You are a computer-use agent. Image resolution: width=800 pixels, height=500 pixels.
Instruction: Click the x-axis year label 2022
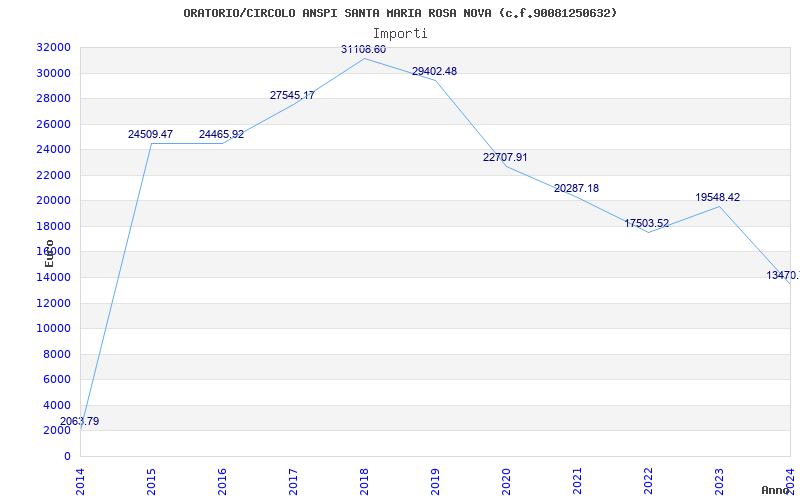648,481
